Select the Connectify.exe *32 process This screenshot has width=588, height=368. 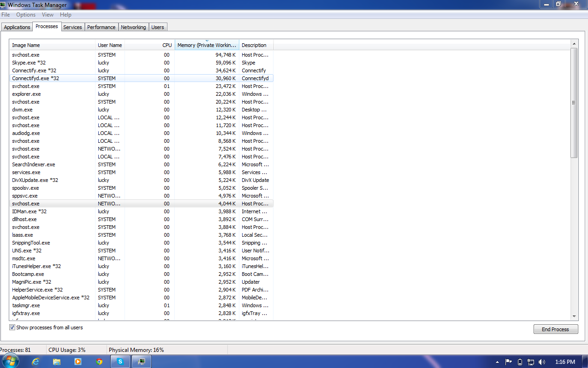tap(141, 70)
